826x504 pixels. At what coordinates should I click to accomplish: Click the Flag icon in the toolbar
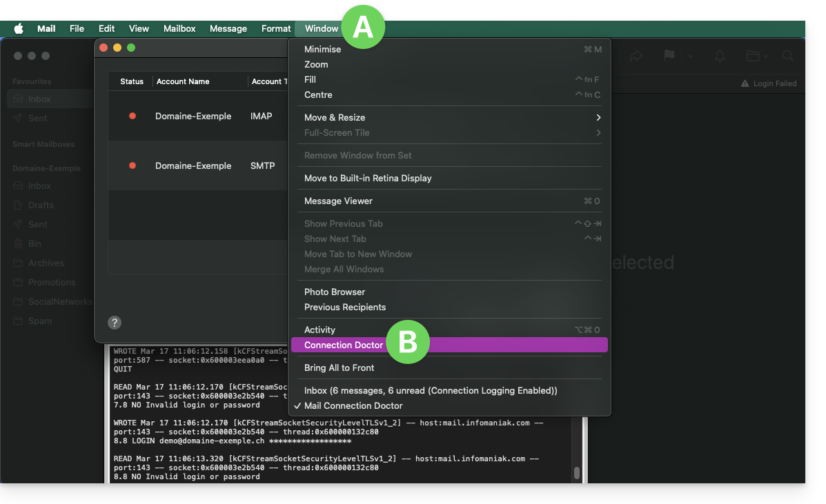pos(669,56)
